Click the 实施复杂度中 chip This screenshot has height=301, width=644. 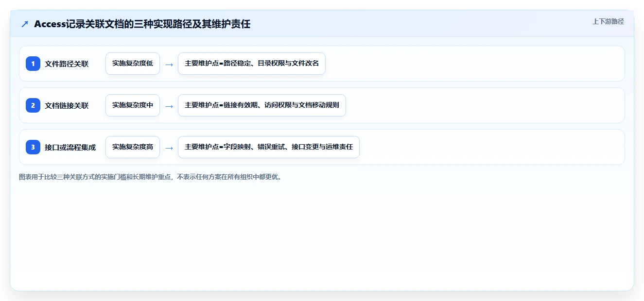(133, 105)
